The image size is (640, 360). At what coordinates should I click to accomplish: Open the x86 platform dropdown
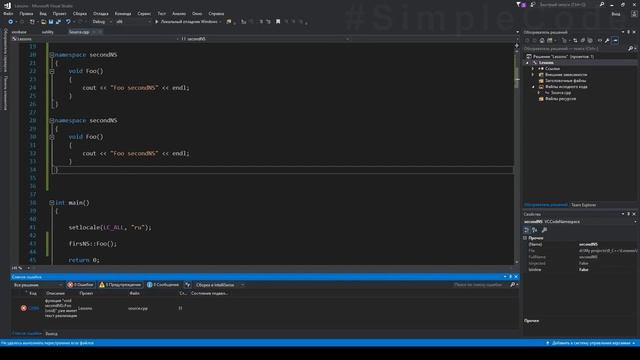click(x=133, y=22)
